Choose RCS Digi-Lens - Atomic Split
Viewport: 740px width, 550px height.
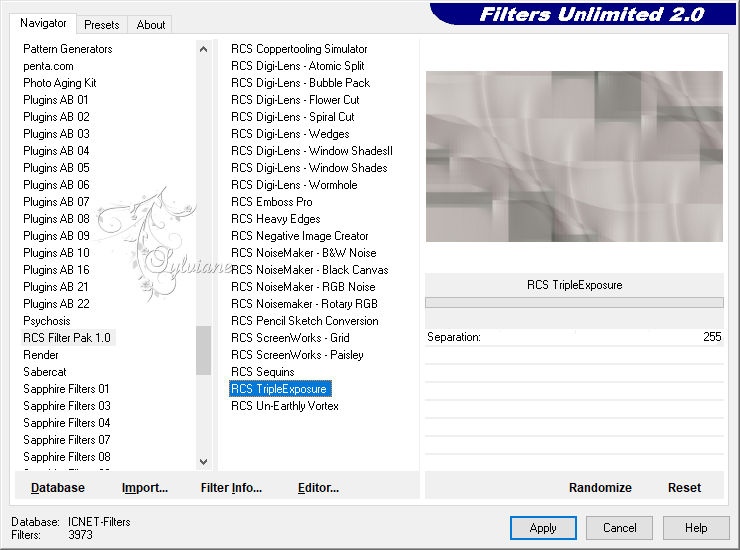point(298,66)
